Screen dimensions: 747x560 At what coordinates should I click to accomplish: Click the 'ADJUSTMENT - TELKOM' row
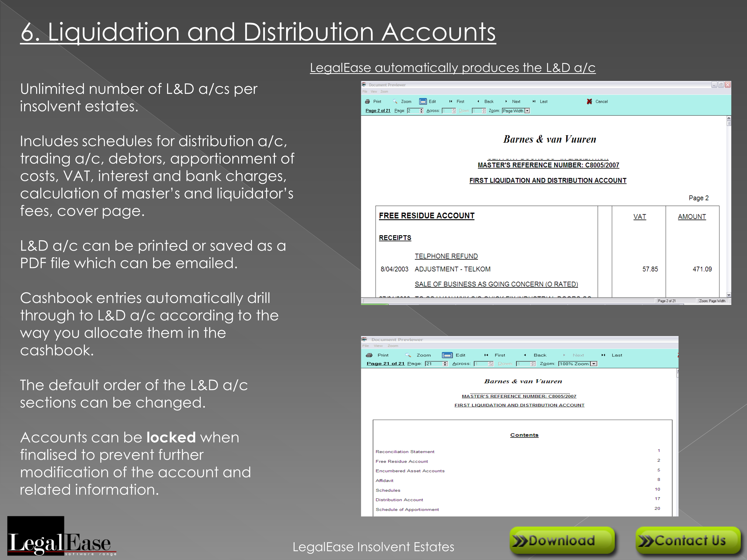click(452, 269)
